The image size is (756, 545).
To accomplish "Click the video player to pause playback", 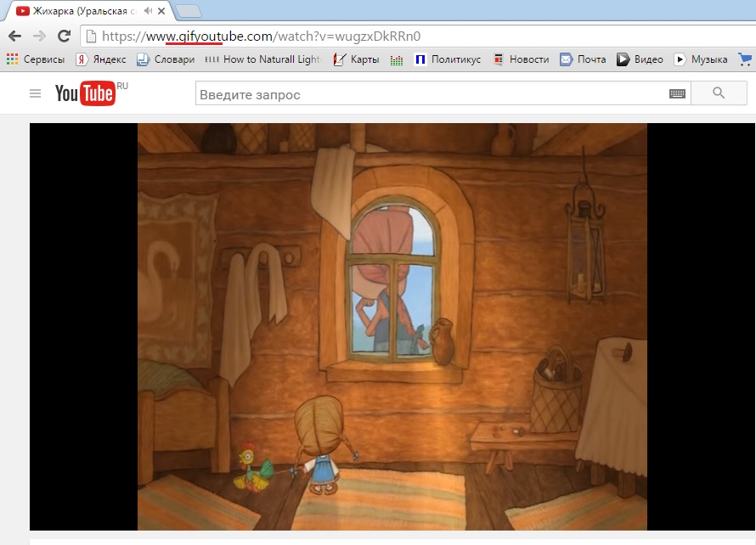I will tap(392, 327).
